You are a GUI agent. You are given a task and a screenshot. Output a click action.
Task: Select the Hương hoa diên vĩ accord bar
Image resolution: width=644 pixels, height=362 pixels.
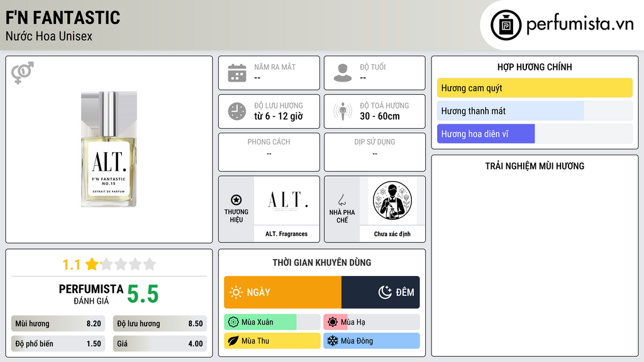535,134
